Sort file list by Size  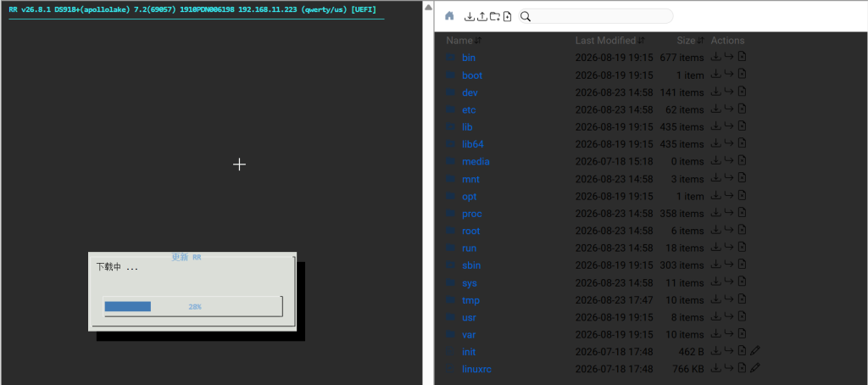pyautogui.click(x=690, y=41)
